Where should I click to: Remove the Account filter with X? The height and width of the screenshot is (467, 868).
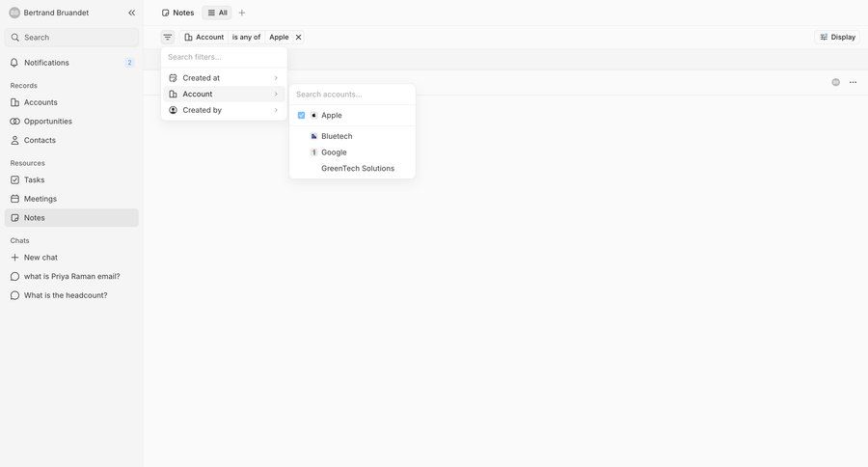click(x=298, y=37)
